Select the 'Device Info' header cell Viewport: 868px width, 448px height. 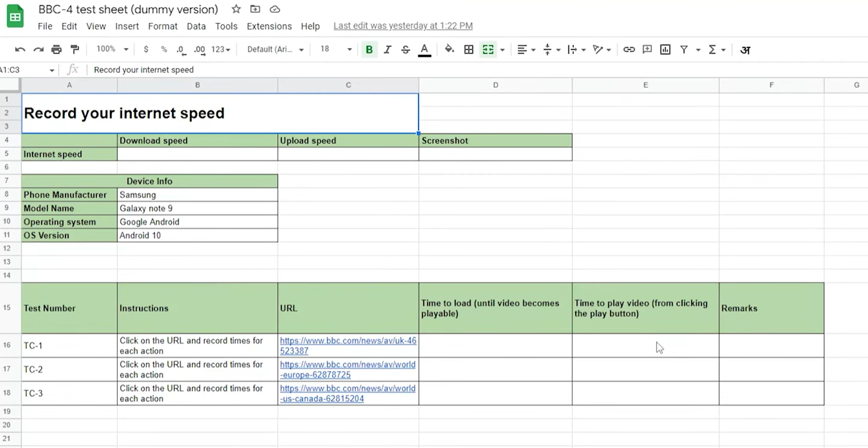pos(149,181)
